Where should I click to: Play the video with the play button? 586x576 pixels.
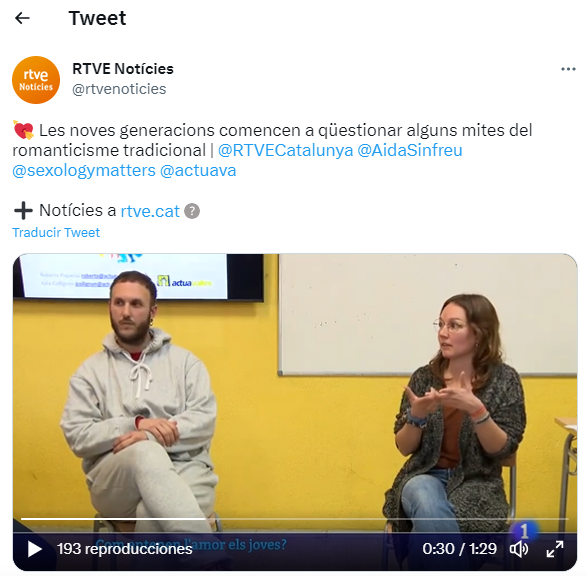[35, 549]
